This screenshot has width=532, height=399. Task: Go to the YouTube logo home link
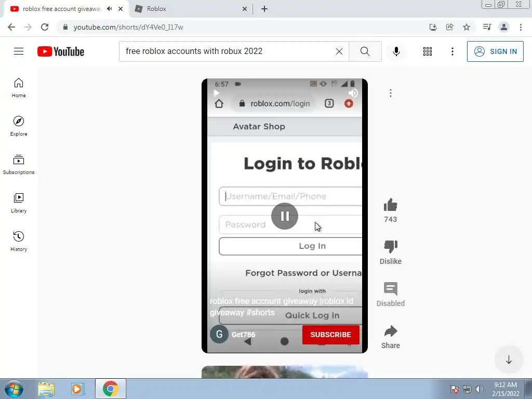[61, 51]
